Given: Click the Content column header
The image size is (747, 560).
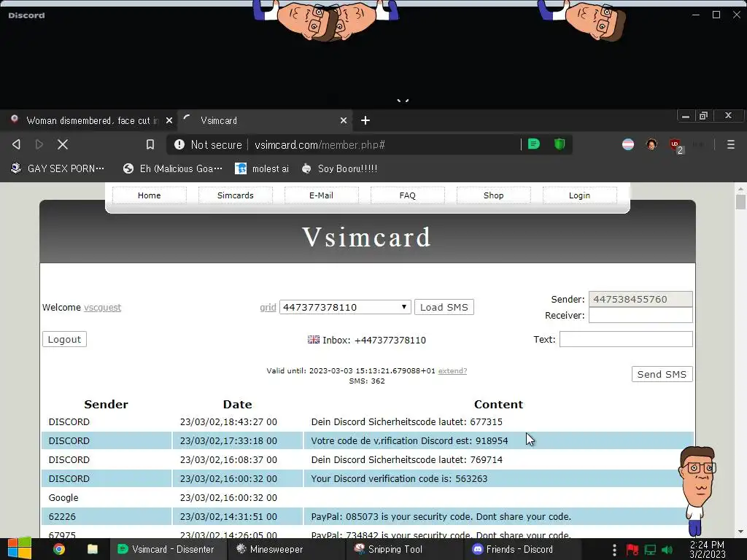Looking at the screenshot, I should [x=498, y=404].
